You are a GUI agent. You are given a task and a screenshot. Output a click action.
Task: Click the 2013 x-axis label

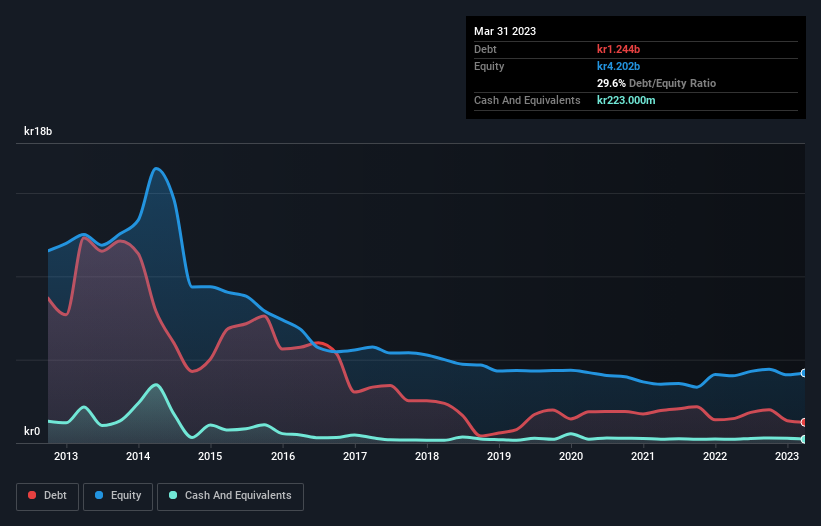(x=66, y=456)
